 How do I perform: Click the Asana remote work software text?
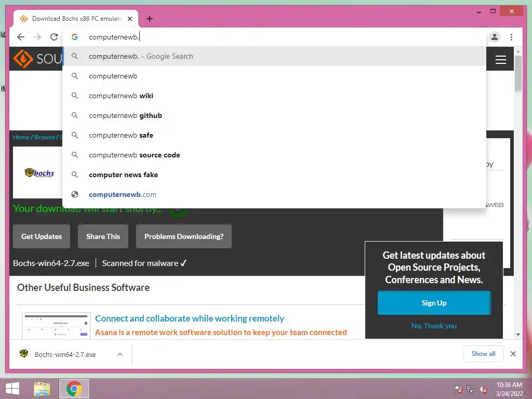221,332
